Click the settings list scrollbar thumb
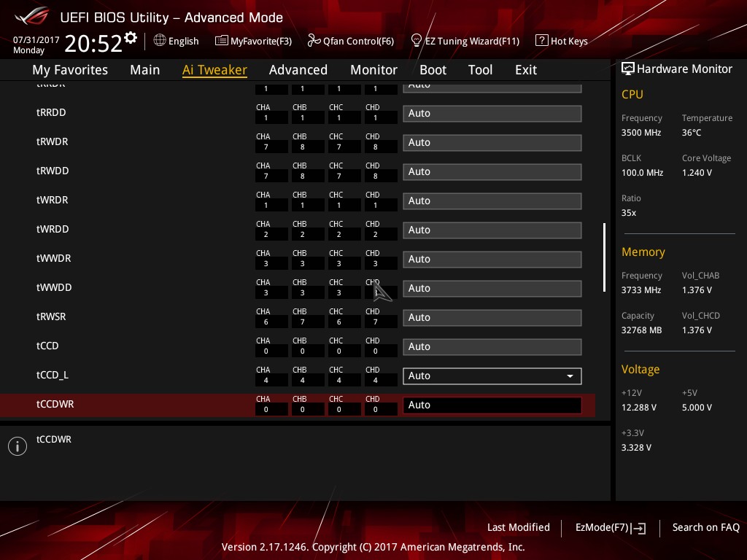747x560 pixels. [x=604, y=257]
